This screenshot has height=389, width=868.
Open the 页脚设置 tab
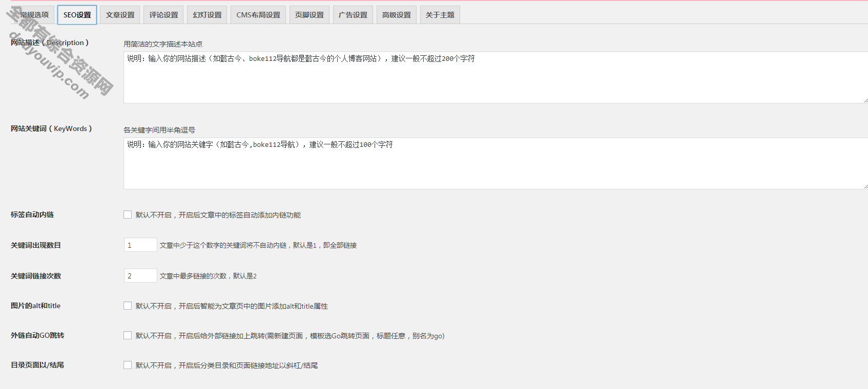[309, 15]
